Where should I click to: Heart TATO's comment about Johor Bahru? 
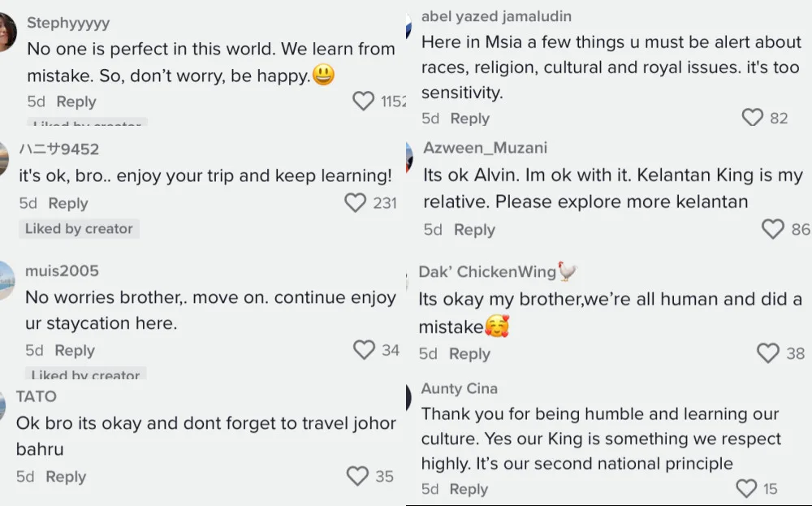coord(357,476)
